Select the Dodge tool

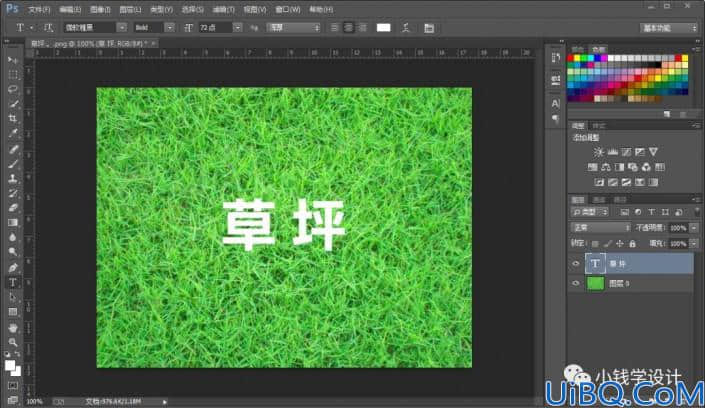(x=13, y=252)
